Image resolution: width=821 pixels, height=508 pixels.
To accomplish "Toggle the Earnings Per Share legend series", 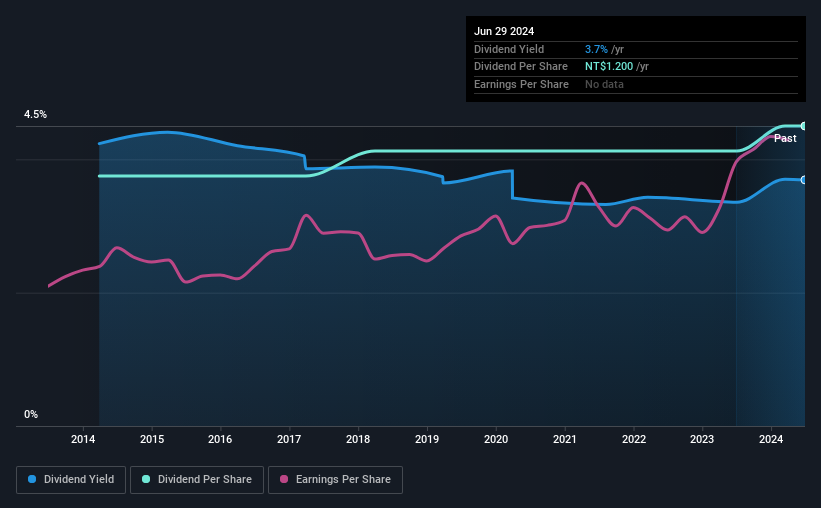I will pos(341,480).
